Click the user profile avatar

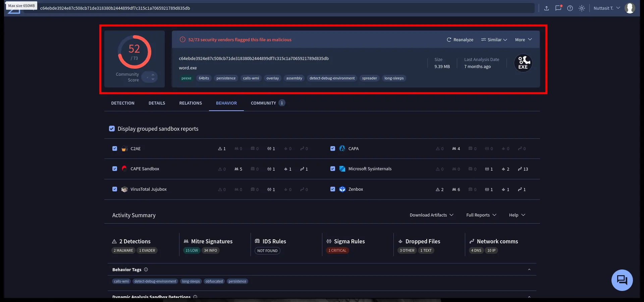630,8
